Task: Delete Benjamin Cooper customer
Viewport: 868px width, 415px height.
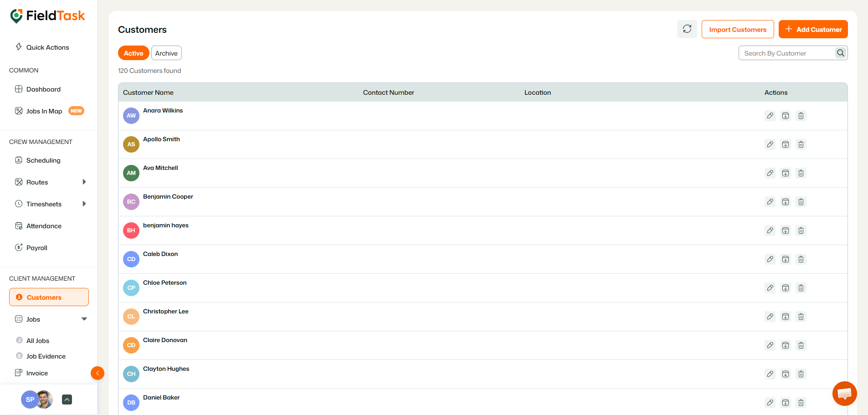Action: 801,202
